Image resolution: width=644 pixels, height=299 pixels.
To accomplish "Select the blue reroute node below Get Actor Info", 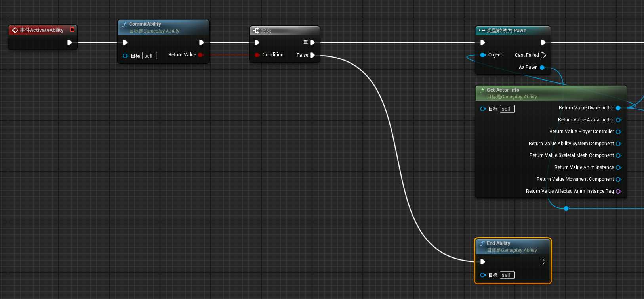I will click(x=566, y=208).
